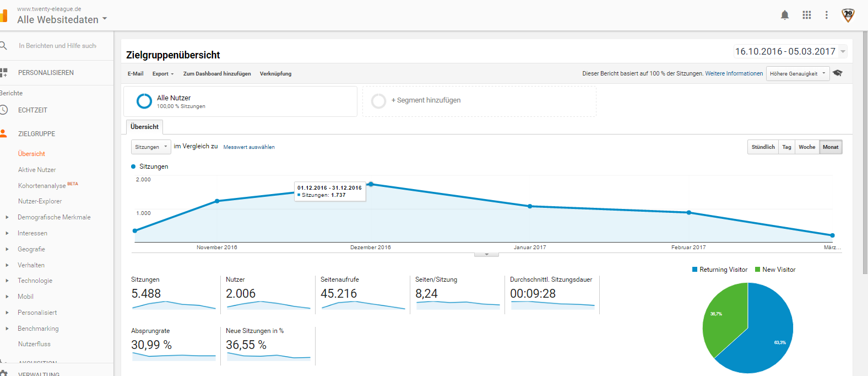
Task: Open the date range dropdown
Action: [x=790, y=52]
